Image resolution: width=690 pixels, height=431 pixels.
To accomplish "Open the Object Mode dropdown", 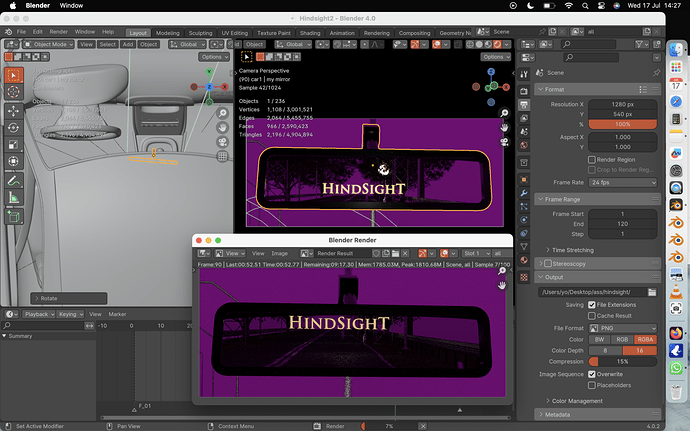I will (x=48, y=44).
